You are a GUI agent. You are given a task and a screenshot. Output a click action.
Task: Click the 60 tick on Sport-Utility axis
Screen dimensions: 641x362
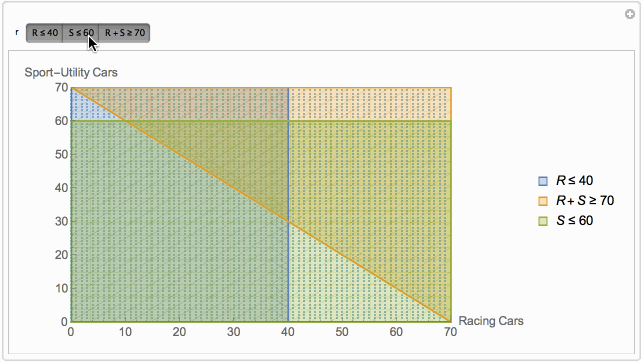pyautogui.click(x=61, y=121)
